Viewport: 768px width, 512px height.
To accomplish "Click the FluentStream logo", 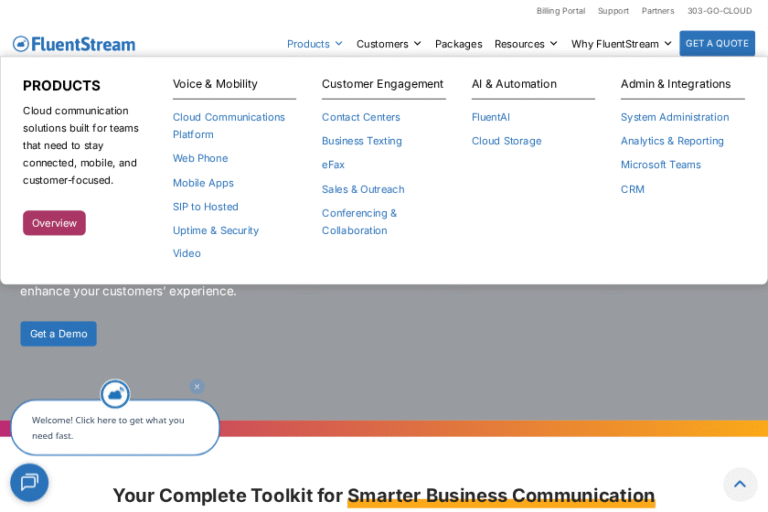I will (x=74, y=44).
